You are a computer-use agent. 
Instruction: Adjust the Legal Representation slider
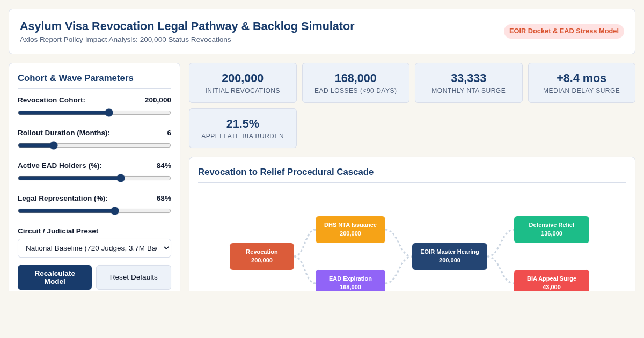[94, 211]
